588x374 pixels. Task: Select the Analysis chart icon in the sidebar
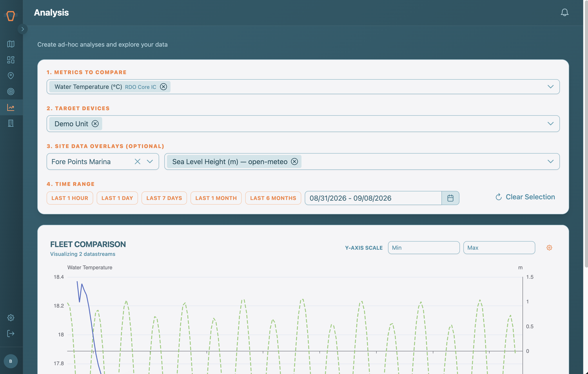tap(11, 107)
